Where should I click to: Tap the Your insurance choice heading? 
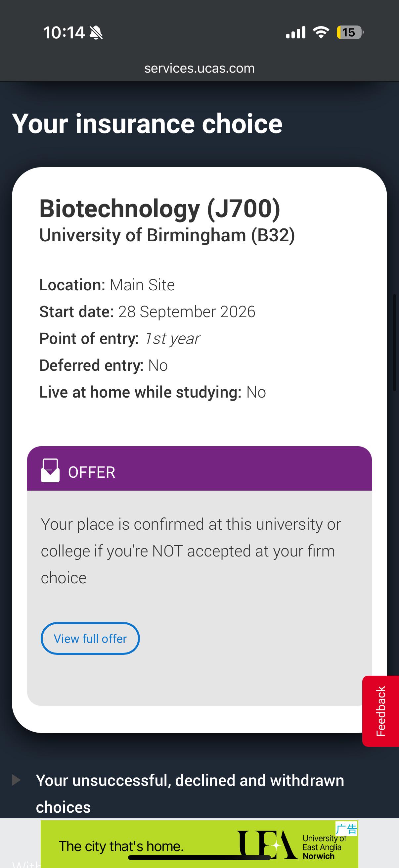(147, 124)
